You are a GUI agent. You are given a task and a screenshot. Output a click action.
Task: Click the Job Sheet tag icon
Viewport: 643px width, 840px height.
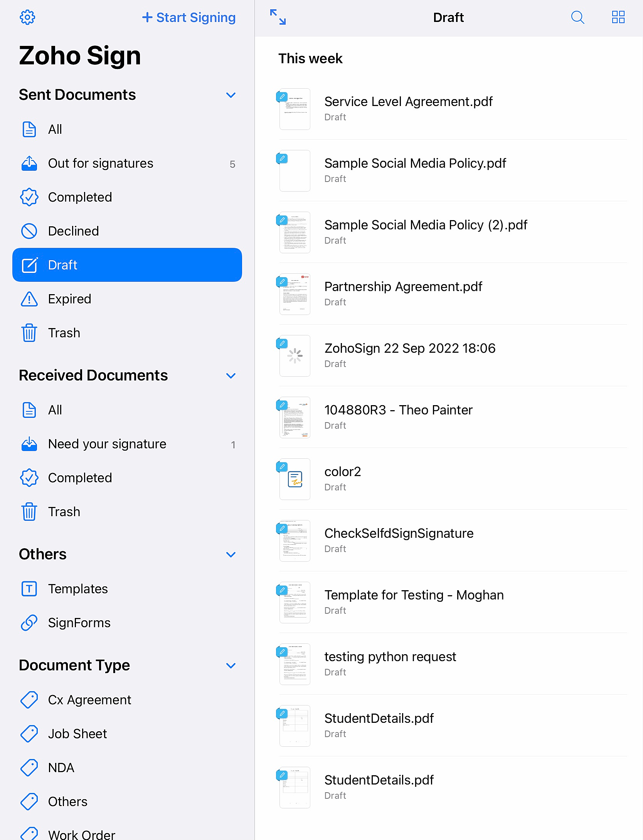(x=29, y=734)
